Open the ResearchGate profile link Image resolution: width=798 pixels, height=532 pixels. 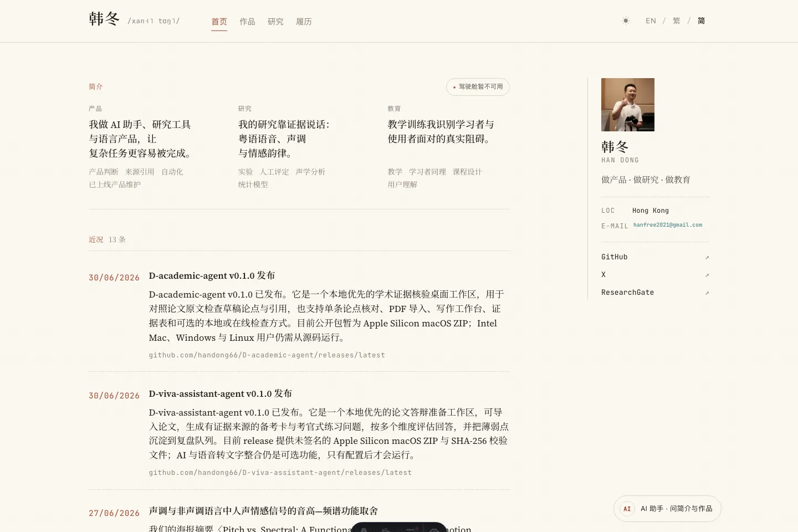click(x=627, y=293)
